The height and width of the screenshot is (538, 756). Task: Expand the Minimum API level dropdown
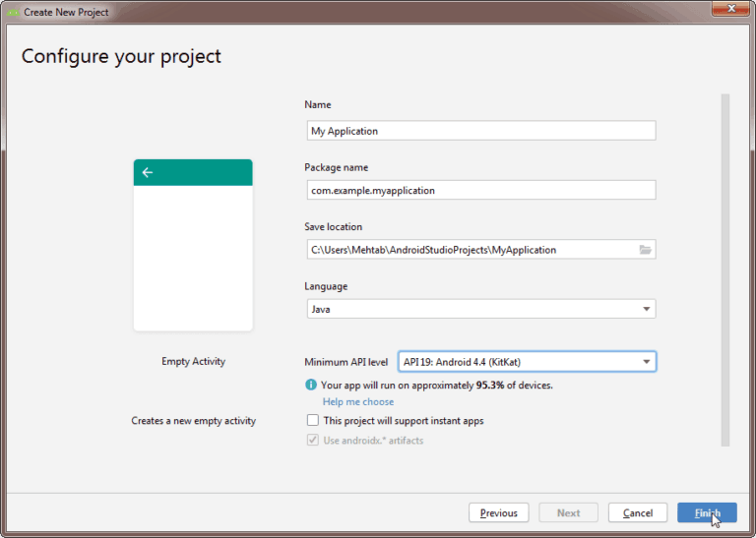tap(527, 362)
